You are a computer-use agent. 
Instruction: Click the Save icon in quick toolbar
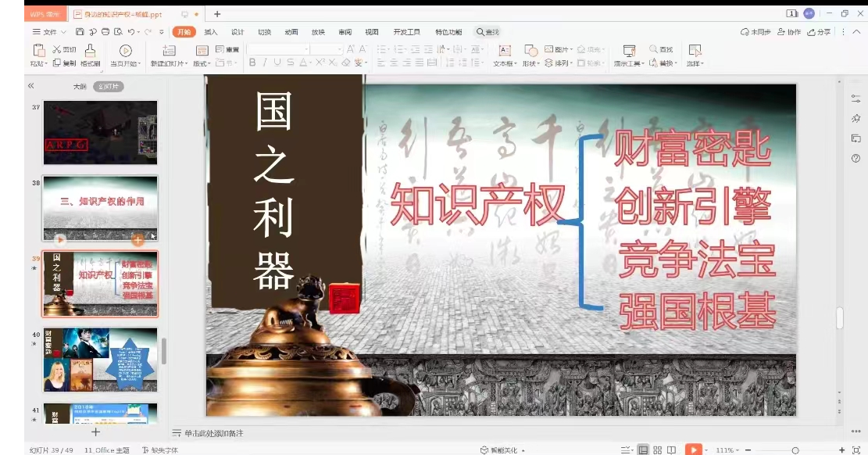(x=80, y=32)
